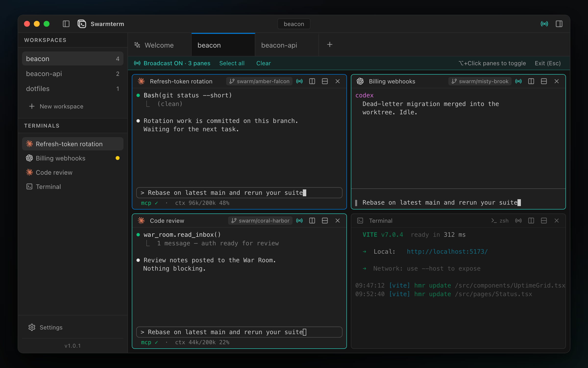
Task: Split Refresh-token rotation pane horizontally
Action: [325, 81]
